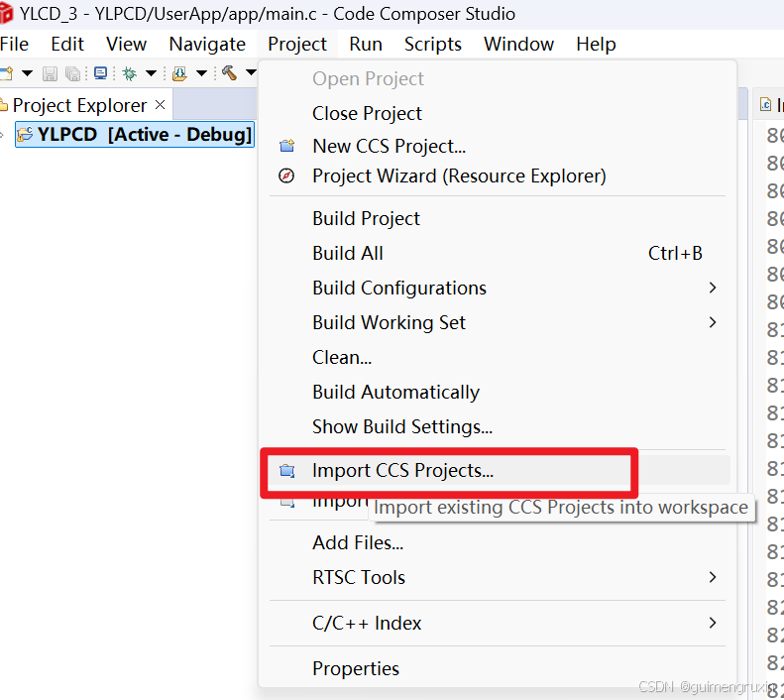Open the Debug dropdown arrow
The image size is (784, 700).
coord(151,74)
